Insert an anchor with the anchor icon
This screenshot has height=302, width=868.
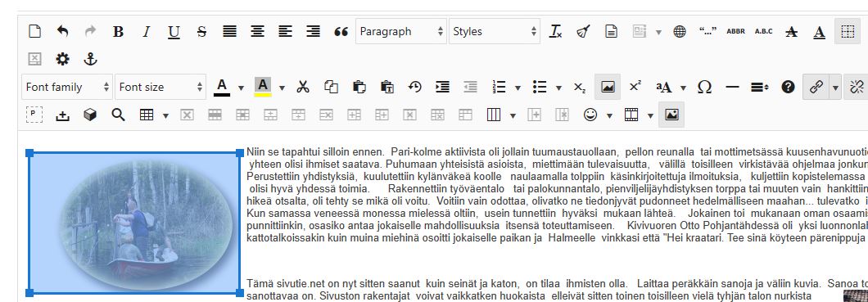(x=90, y=59)
